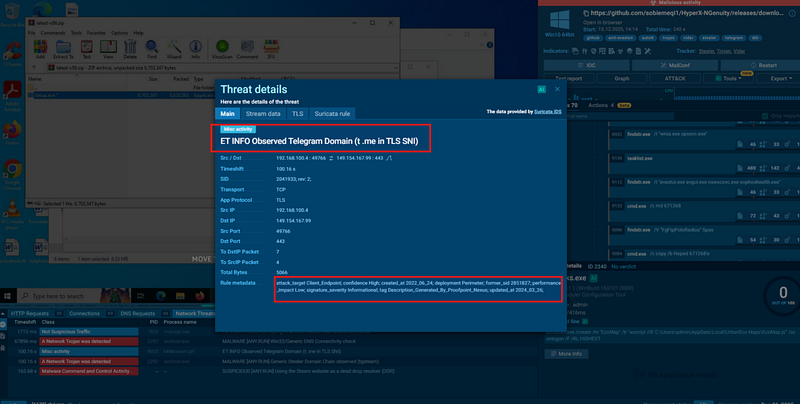This screenshot has height=404, width=800.
Task: Click the Open in browser link
Action: (x=603, y=22)
